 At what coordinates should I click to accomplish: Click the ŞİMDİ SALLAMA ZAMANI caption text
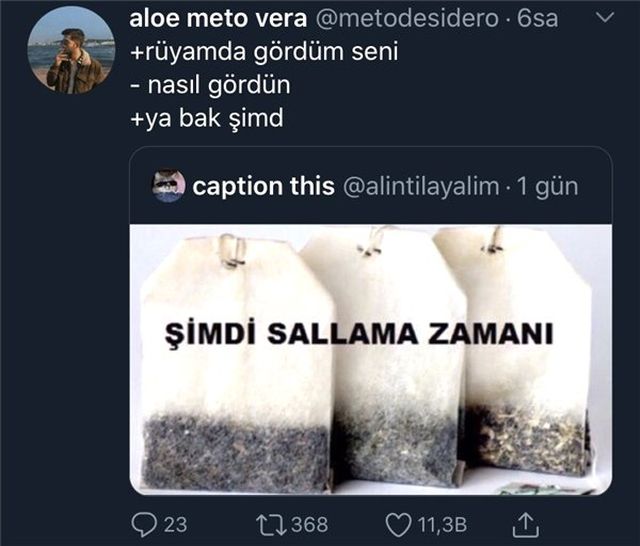coord(359,336)
